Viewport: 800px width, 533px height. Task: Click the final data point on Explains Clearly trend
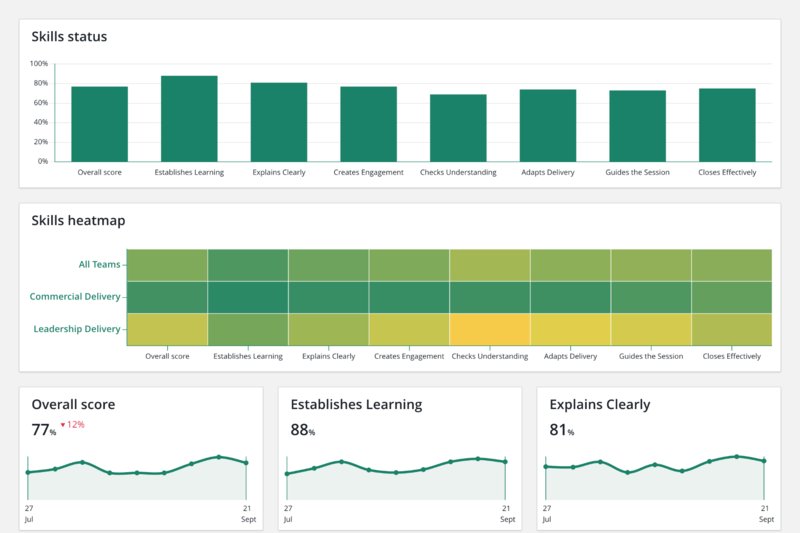(x=764, y=461)
